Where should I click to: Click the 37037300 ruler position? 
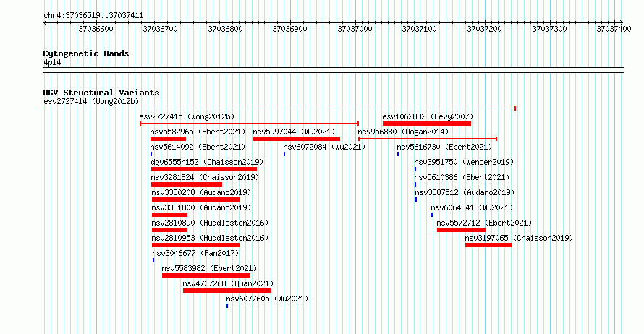tap(549, 29)
